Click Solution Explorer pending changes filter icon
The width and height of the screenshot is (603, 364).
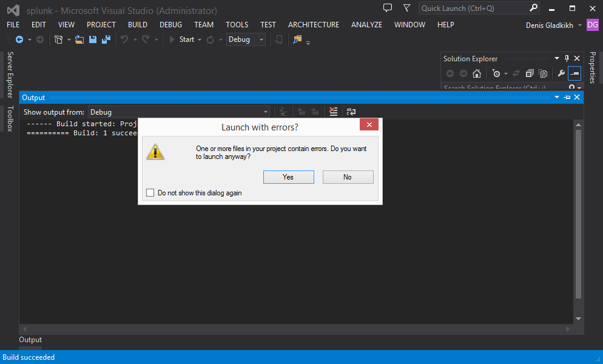(x=496, y=73)
